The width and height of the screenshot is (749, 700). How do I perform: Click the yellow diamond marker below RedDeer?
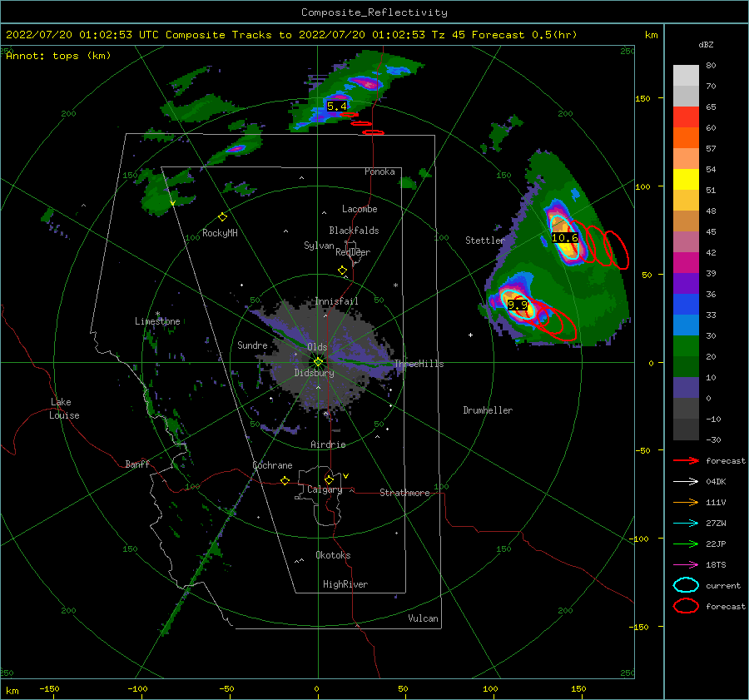[342, 270]
